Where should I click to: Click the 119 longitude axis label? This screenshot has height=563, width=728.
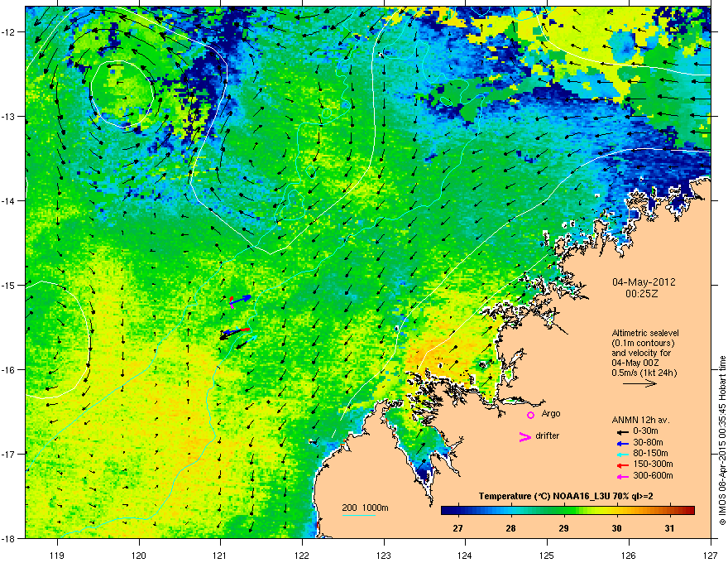tap(57, 555)
